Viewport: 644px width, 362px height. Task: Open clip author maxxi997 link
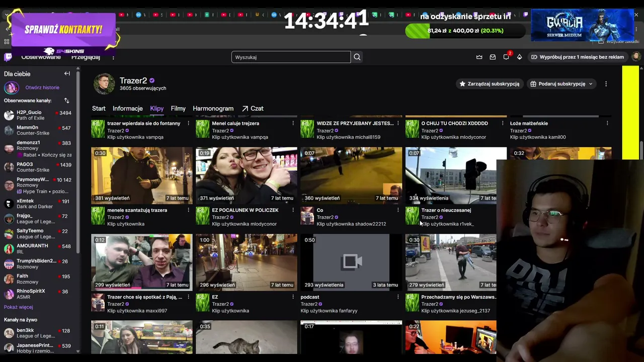click(137, 311)
